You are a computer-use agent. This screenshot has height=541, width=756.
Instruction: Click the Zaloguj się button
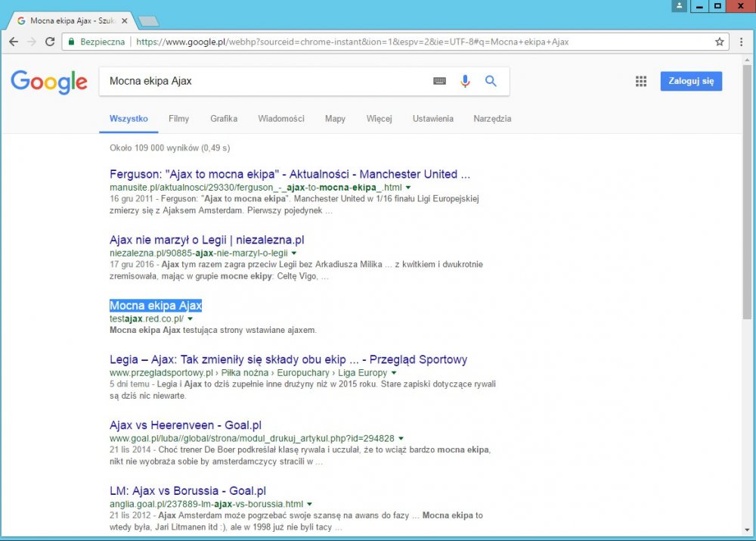(x=692, y=81)
